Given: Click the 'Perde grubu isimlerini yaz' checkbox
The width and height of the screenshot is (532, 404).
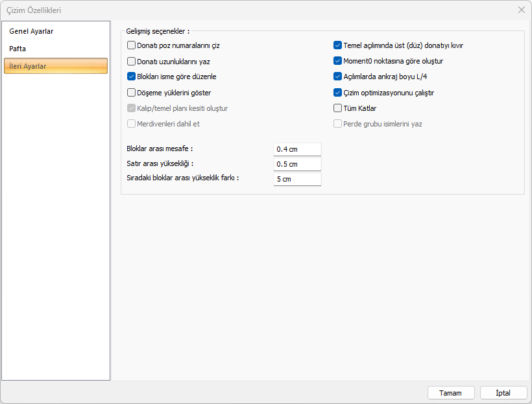Looking at the screenshot, I should point(337,124).
